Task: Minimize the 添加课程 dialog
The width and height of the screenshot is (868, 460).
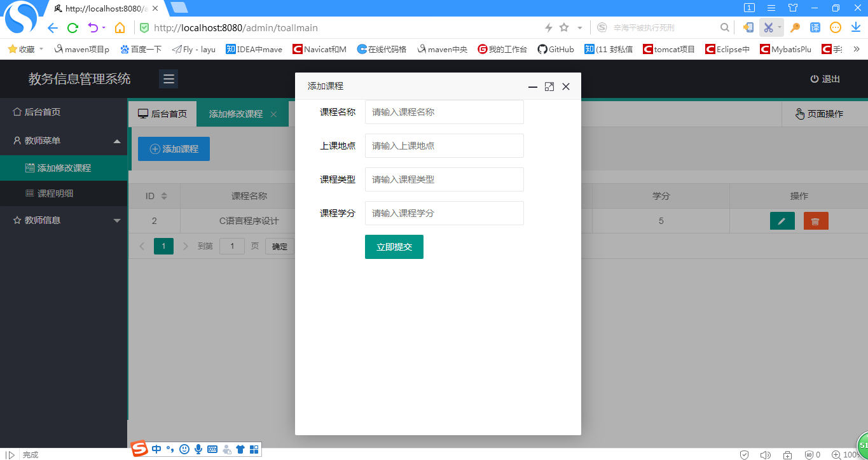Action: pos(533,87)
